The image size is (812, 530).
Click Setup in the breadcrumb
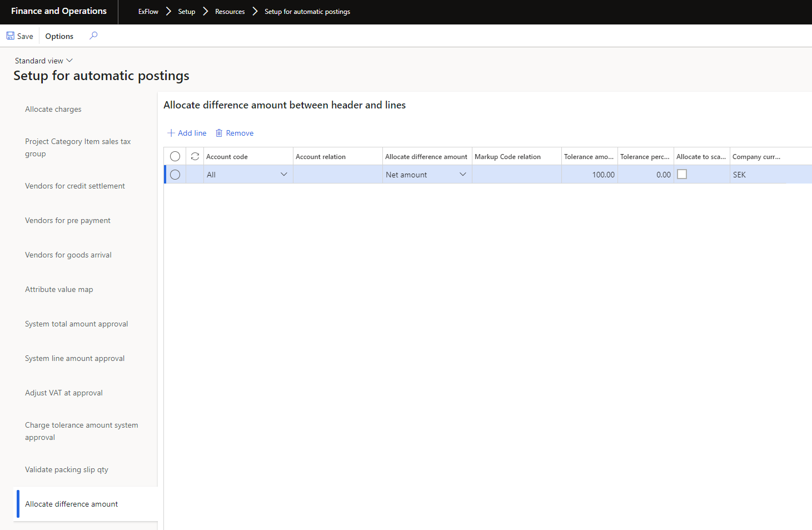187,12
